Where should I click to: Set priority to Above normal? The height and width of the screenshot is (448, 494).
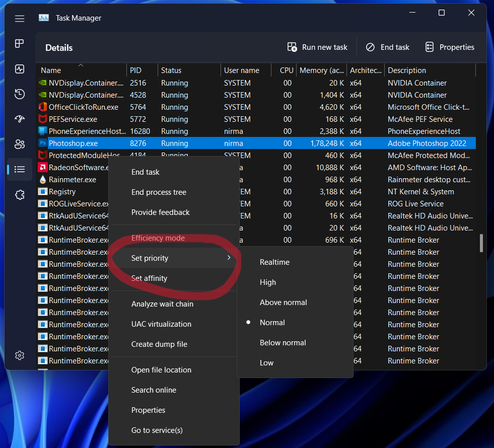click(295, 302)
